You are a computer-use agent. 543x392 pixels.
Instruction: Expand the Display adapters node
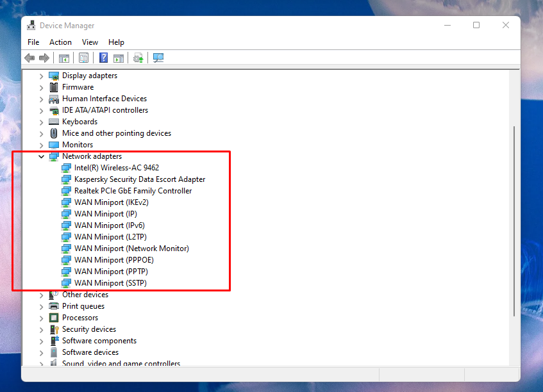41,76
